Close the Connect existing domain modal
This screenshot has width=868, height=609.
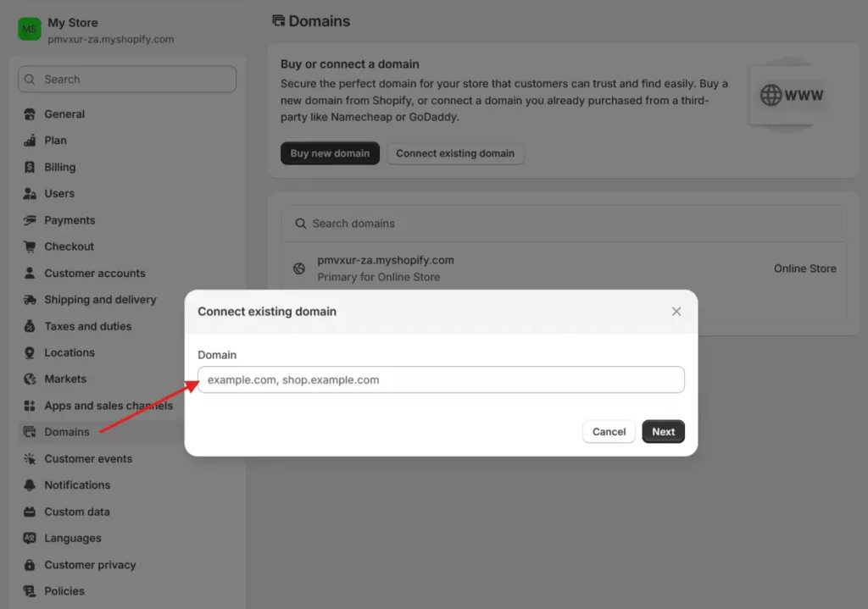pos(676,312)
